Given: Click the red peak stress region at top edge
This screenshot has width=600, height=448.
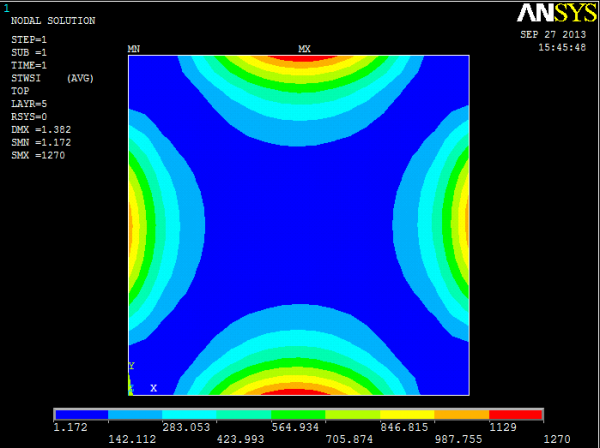Looking at the screenshot, I should 302,58.
